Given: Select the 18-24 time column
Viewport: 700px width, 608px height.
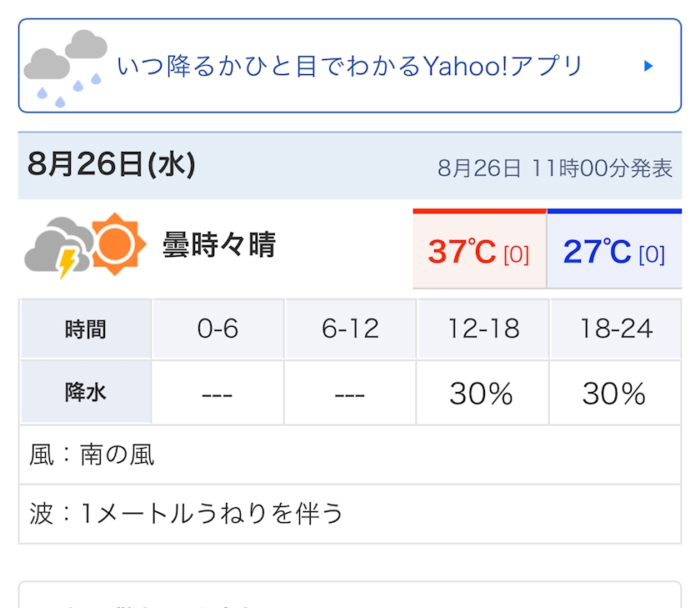Looking at the screenshot, I should pos(616,329).
